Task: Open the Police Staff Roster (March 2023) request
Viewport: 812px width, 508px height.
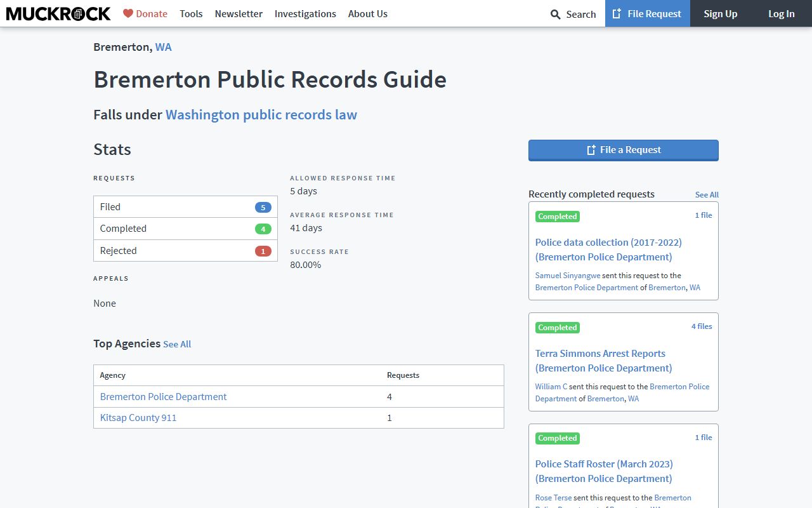Action: point(604,471)
